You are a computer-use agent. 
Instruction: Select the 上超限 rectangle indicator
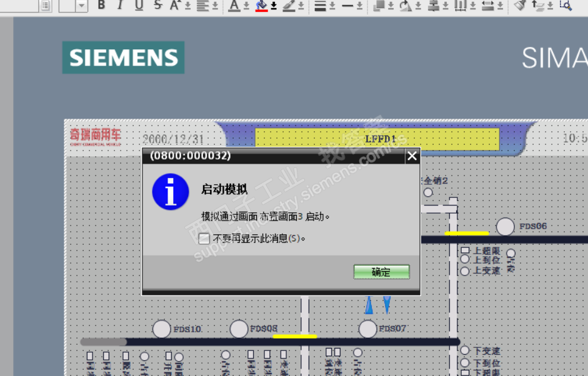[465, 250]
